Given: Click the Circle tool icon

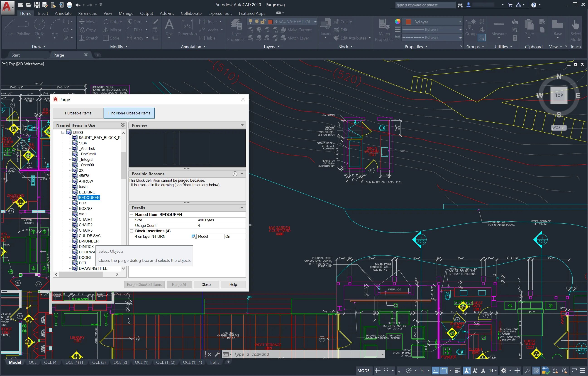Looking at the screenshot, I should 39,25.
